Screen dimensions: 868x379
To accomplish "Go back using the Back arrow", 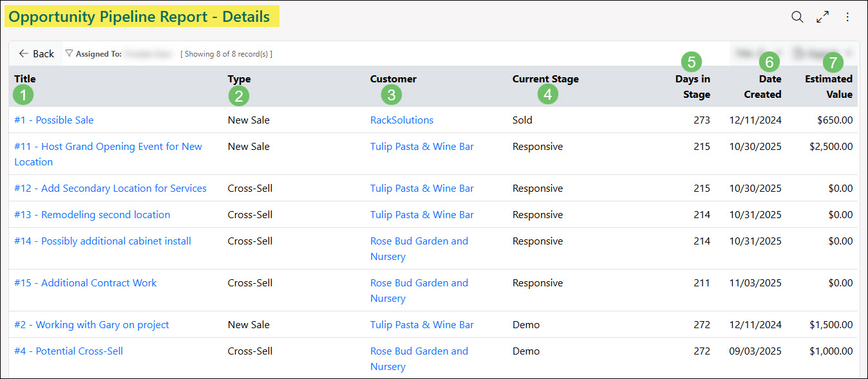I will point(36,54).
